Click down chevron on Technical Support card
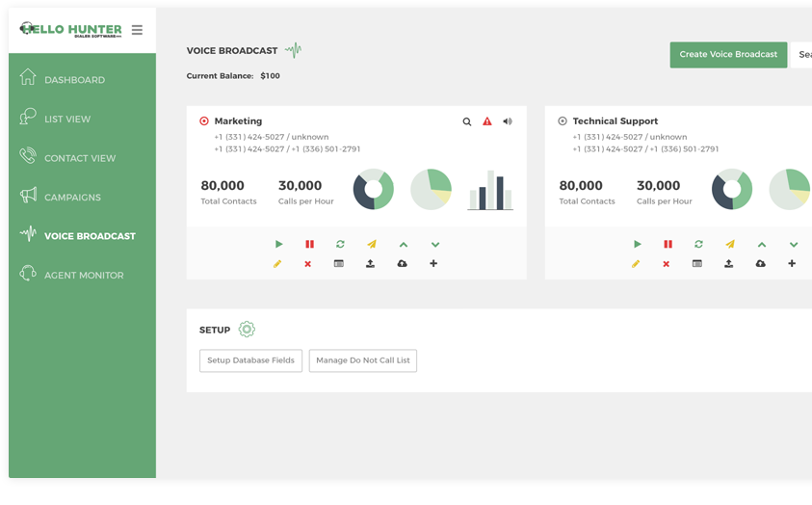Viewport: 812px width, 505px height. point(794,245)
